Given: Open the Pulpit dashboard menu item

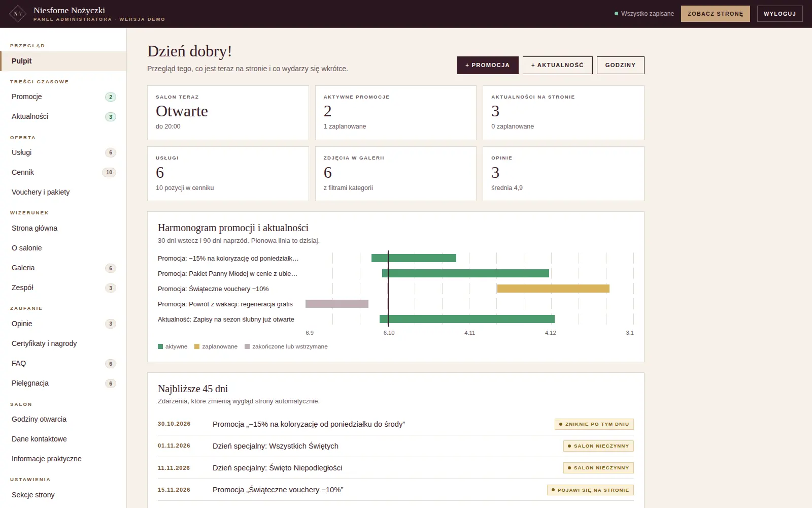Looking at the screenshot, I should click(63, 61).
